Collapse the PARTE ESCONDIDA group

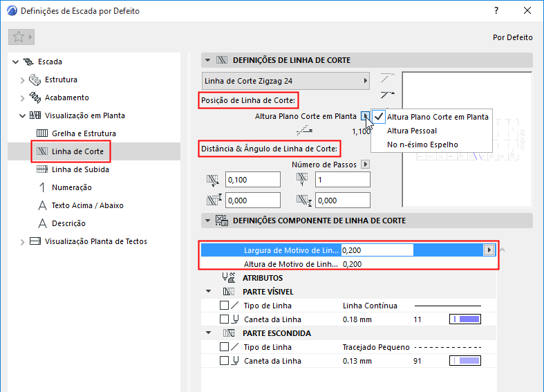click(x=209, y=333)
